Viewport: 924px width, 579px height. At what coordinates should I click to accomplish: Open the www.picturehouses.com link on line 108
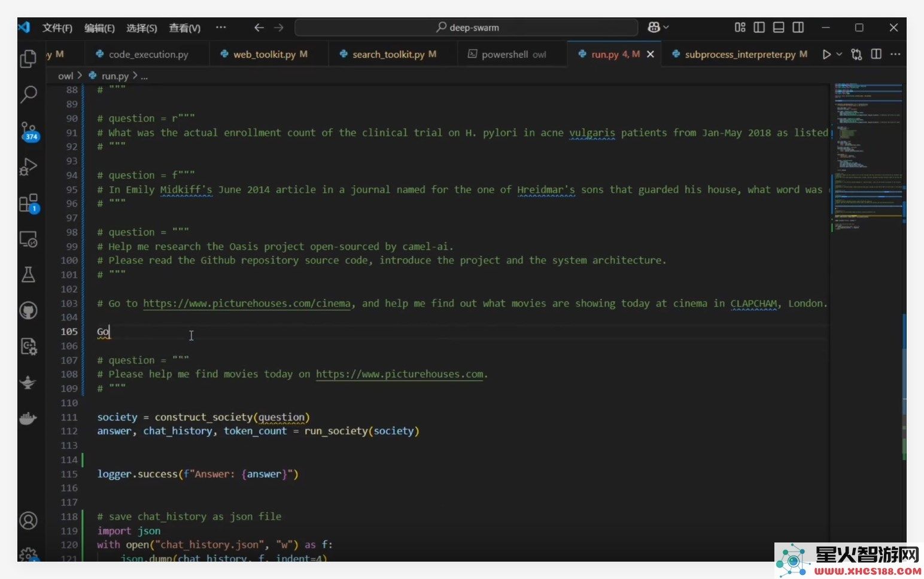pyautogui.click(x=399, y=374)
